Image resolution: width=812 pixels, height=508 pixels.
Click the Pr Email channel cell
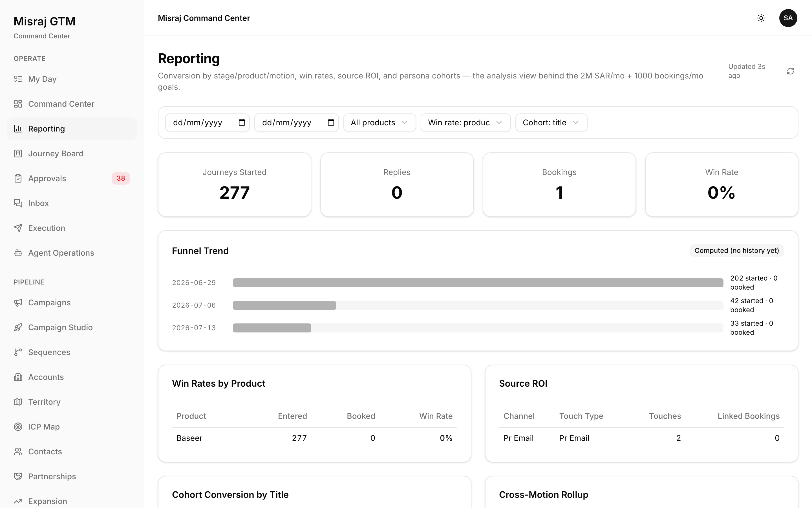click(x=518, y=438)
